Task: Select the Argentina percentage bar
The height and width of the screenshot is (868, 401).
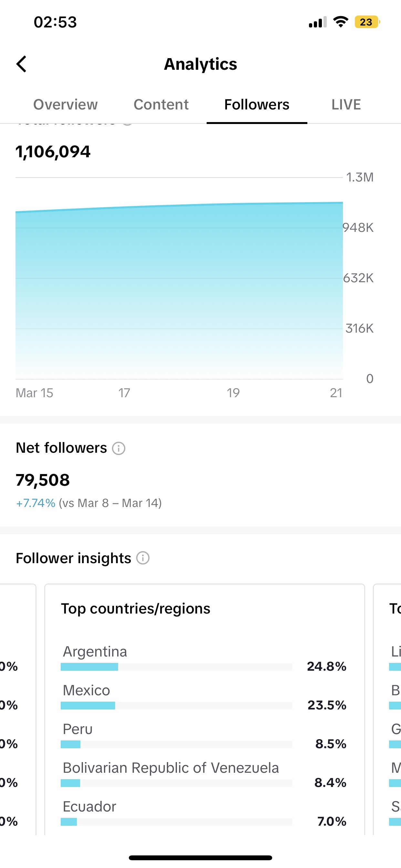Action: click(176, 667)
